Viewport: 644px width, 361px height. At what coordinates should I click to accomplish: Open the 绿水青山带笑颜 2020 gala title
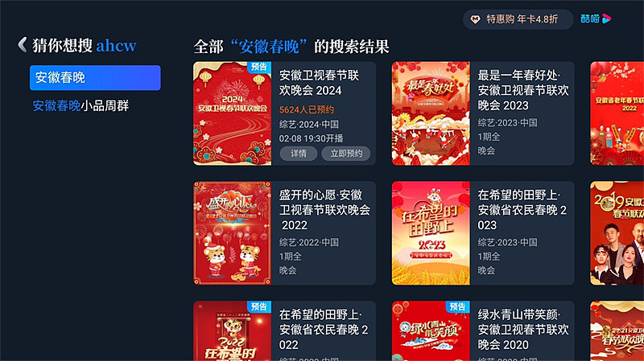coord(523,330)
